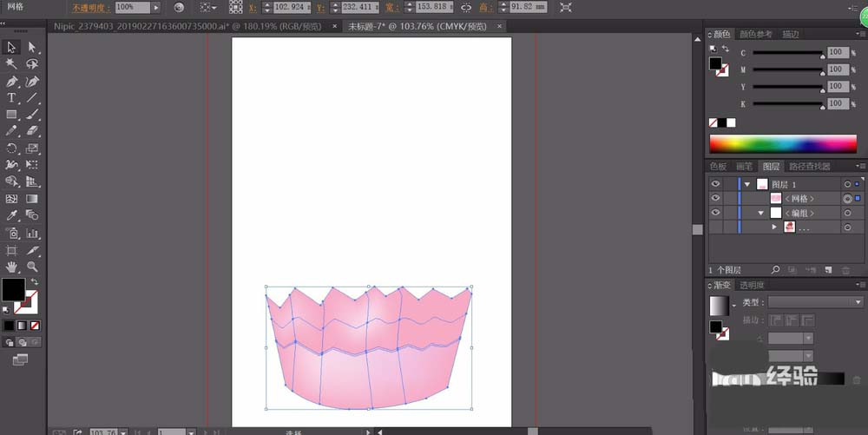Open the 透明度 panel tab
The height and width of the screenshot is (435, 868).
point(752,285)
